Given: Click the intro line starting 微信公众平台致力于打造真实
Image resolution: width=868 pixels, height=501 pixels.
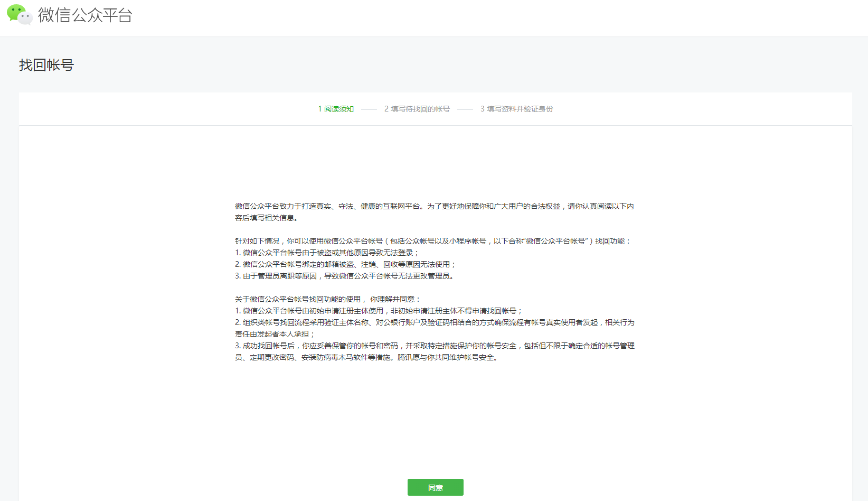Looking at the screenshot, I should [434, 206].
